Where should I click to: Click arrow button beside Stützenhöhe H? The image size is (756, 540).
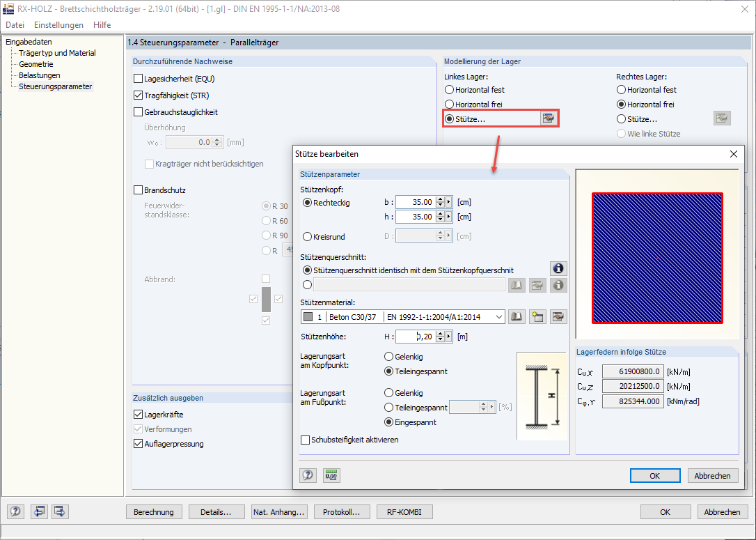pos(449,337)
